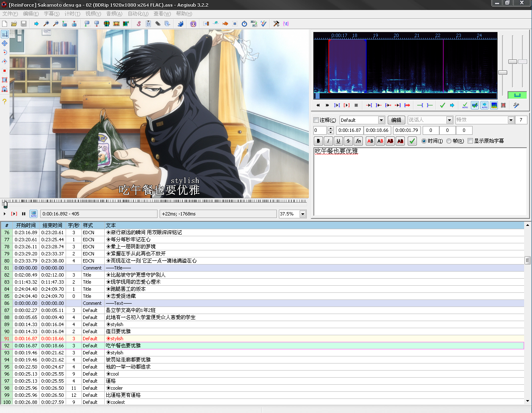532x413 pixels.
Task: Open the Attachments paperclip icon
Action: [x=158, y=24]
